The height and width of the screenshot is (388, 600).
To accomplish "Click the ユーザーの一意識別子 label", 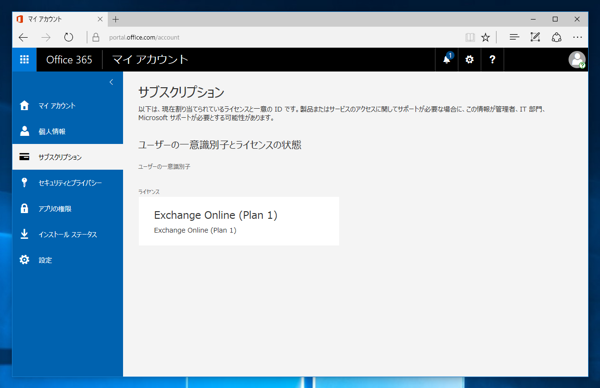I will click(164, 166).
